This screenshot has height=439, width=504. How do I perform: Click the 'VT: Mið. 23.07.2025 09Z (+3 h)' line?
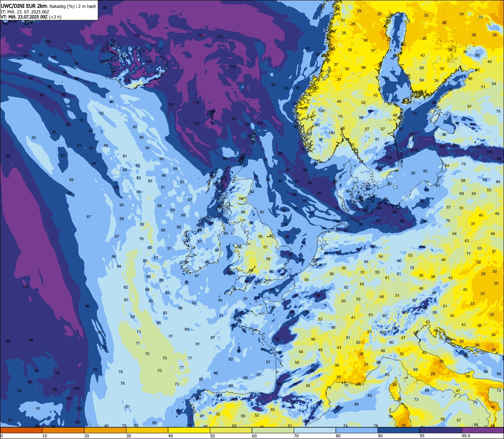point(30,17)
